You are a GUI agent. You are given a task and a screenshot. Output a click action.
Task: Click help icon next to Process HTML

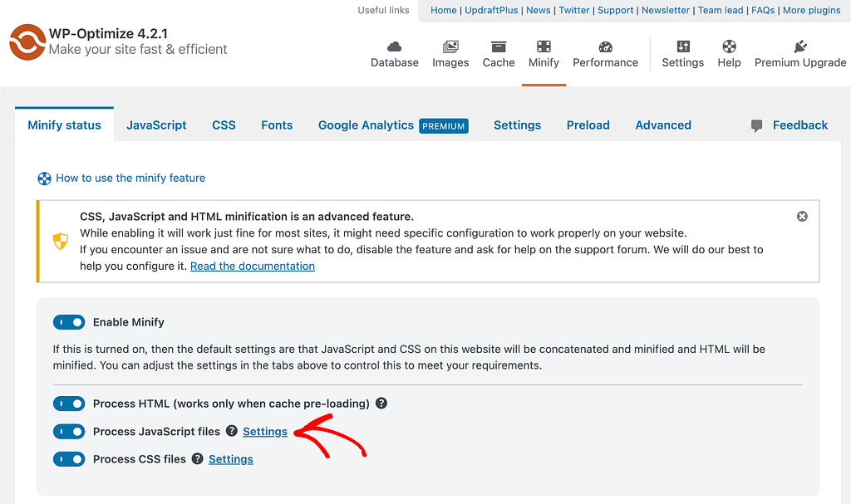click(381, 403)
